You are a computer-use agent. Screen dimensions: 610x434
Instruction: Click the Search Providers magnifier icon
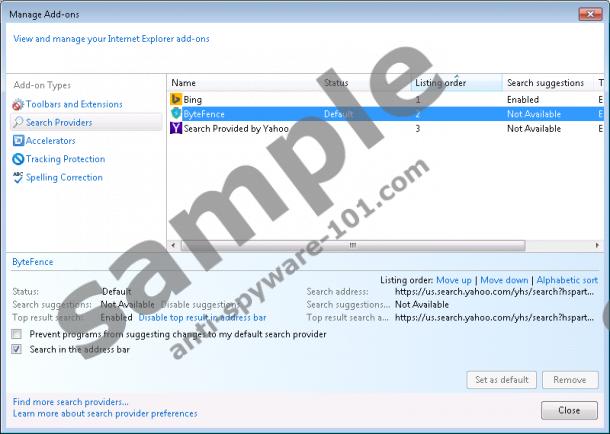click(x=17, y=123)
